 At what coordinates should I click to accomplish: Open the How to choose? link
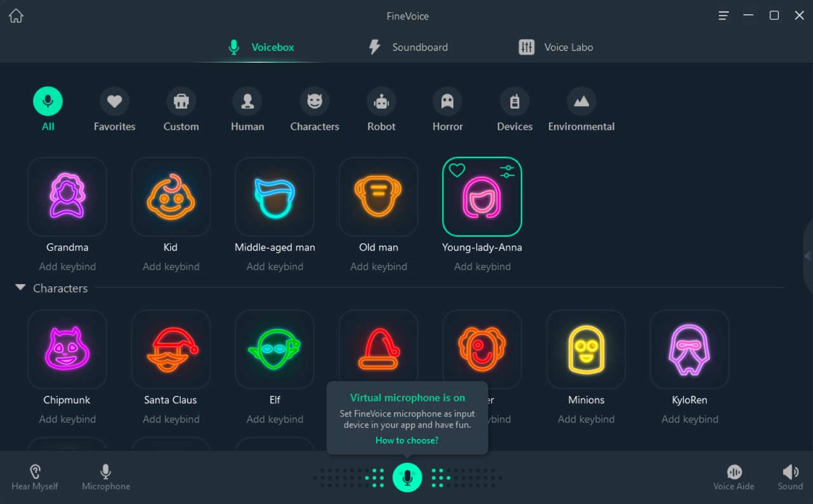(407, 440)
